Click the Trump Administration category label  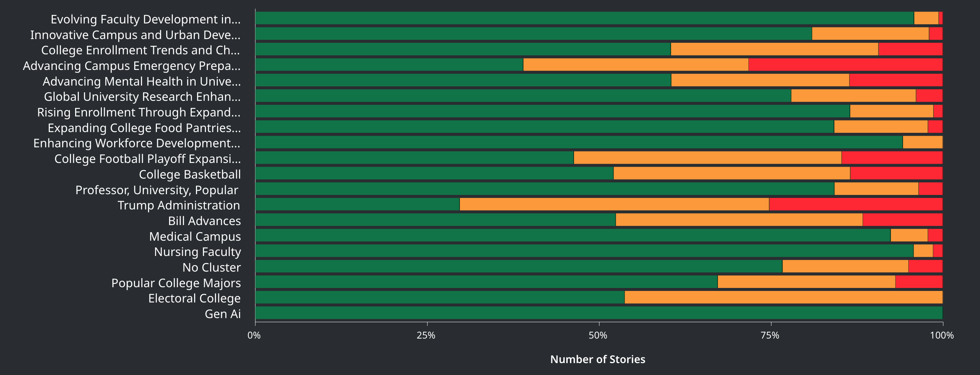tap(179, 205)
